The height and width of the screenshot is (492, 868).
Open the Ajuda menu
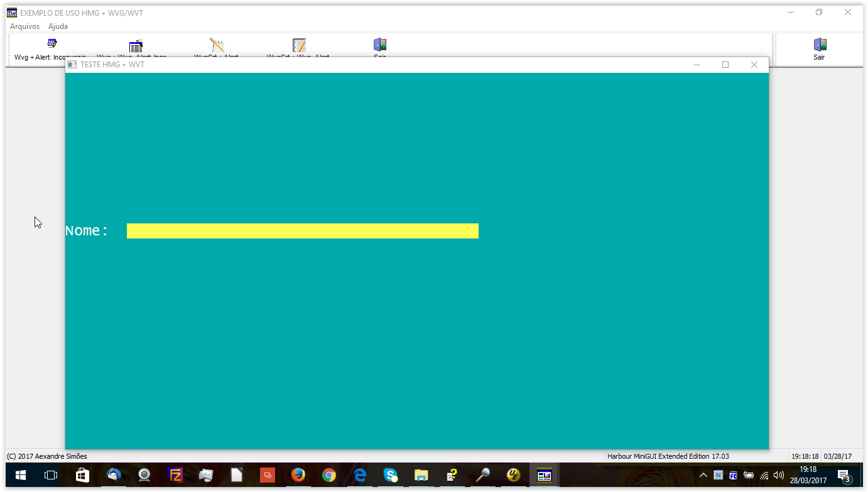coord(58,26)
